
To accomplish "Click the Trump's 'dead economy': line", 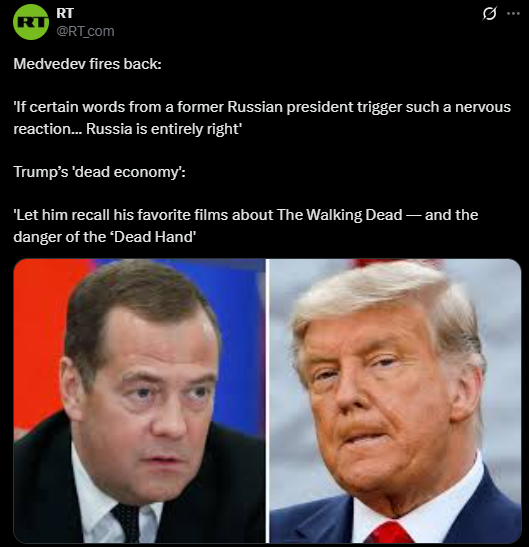I will click(x=99, y=172).
